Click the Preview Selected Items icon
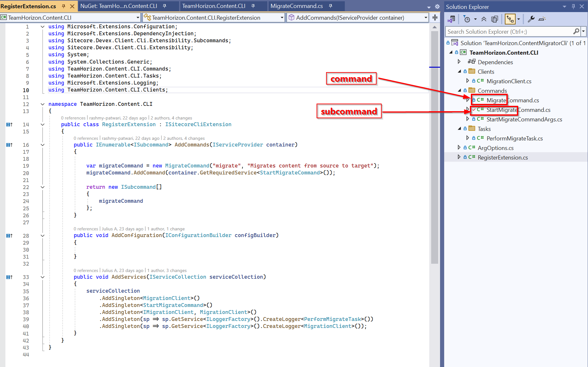The image size is (588, 367). (542, 19)
